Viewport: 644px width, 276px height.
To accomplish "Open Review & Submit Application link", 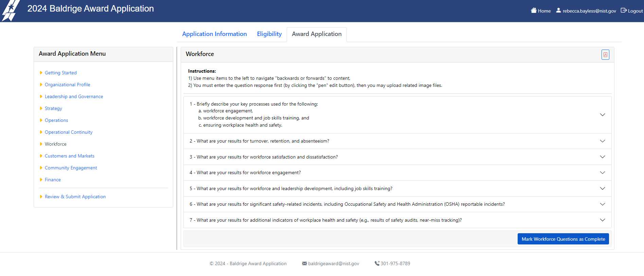I will click(x=75, y=197).
